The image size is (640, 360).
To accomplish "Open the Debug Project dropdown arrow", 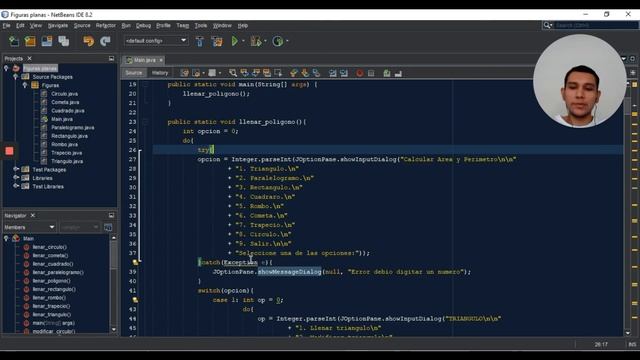I will click(265, 41).
